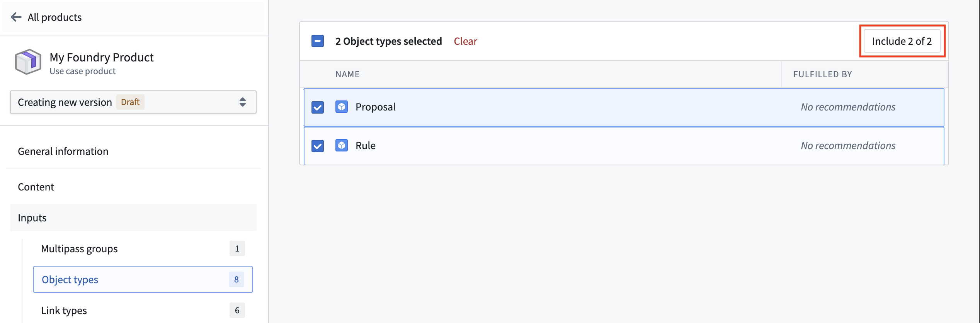980x323 pixels.
Task: Click Clear to deselect object types
Action: [x=465, y=41]
